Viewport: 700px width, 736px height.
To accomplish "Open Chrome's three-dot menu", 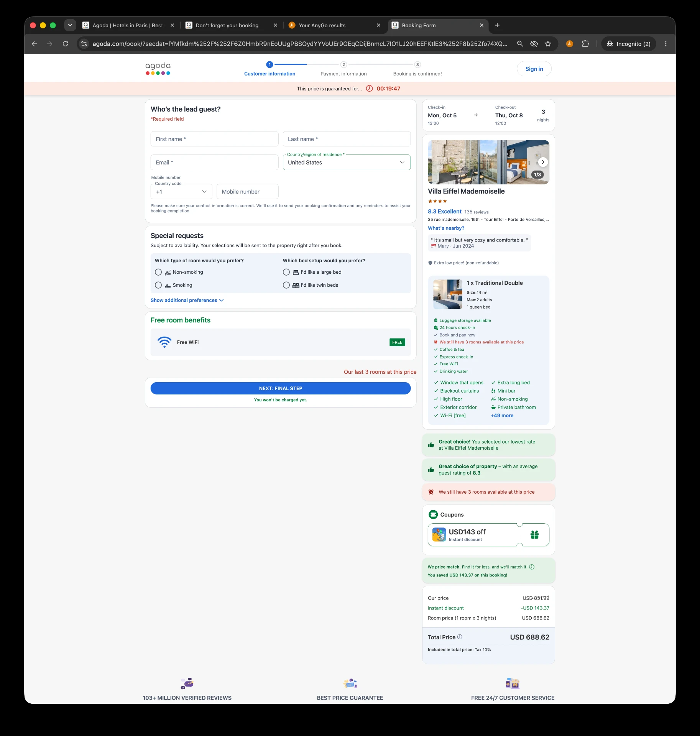I will point(666,44).
